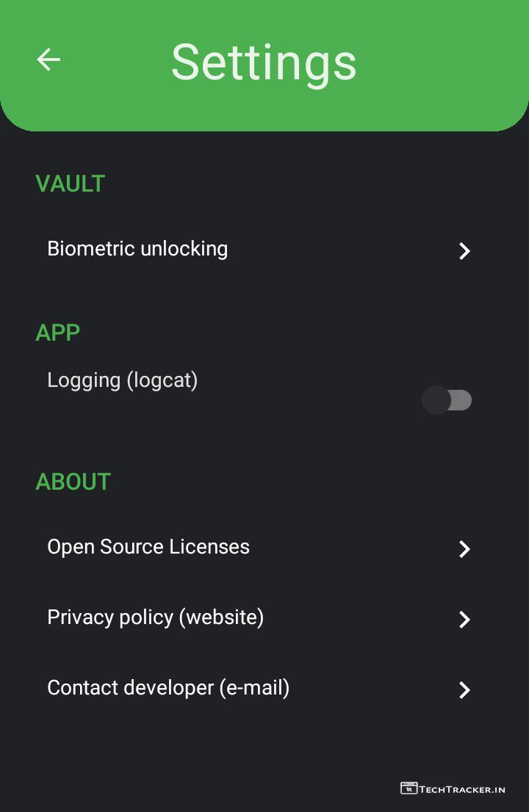529x812 pixels.
Task: Click the chevron beside Open Source Licenses
Action: tap(464, 549)
